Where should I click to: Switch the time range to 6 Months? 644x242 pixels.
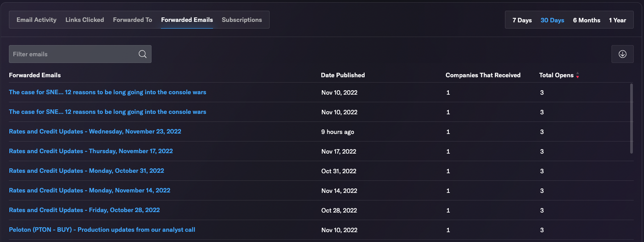(x=587, y=20)
